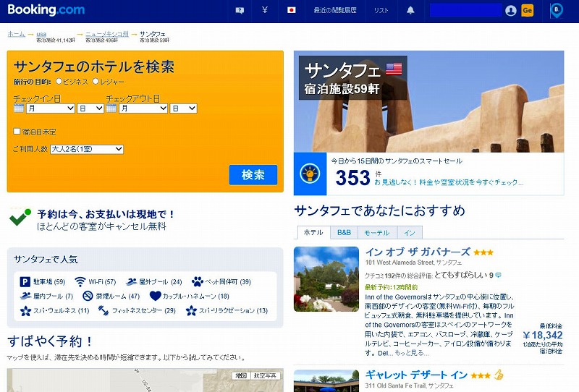Click the 353 smart sale count
Viewport: 579px width, 392px height.
coord(352,177)
